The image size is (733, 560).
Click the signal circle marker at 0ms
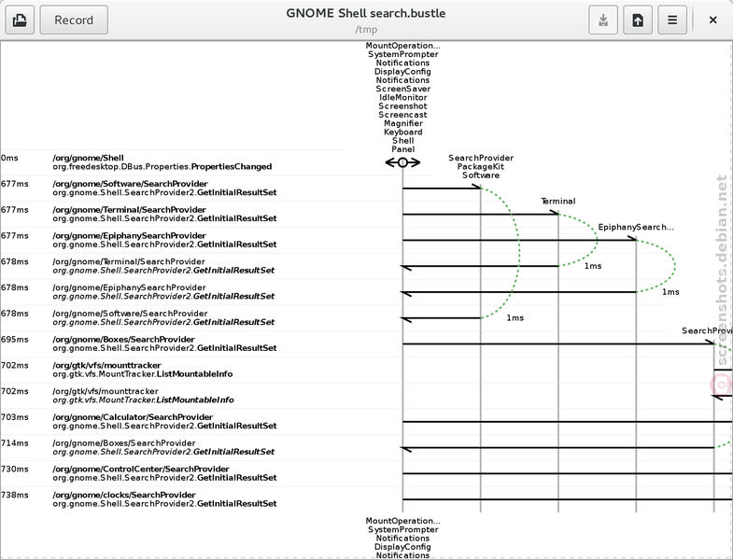(x=402, y=162)
